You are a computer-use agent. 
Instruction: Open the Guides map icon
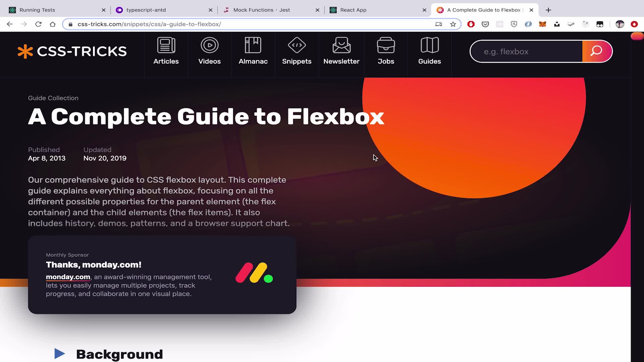(x=429, y=45)
